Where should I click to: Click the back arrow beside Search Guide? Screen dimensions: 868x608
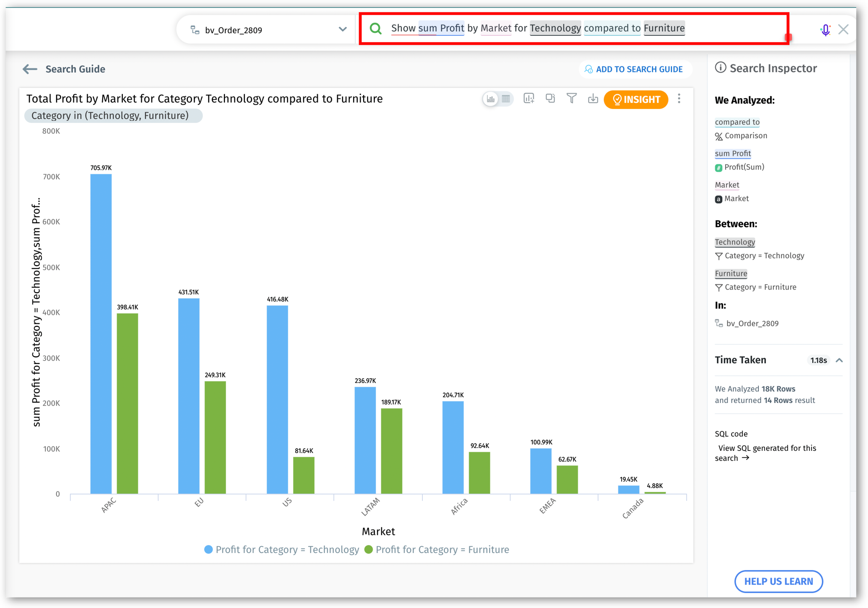point(30,69)
